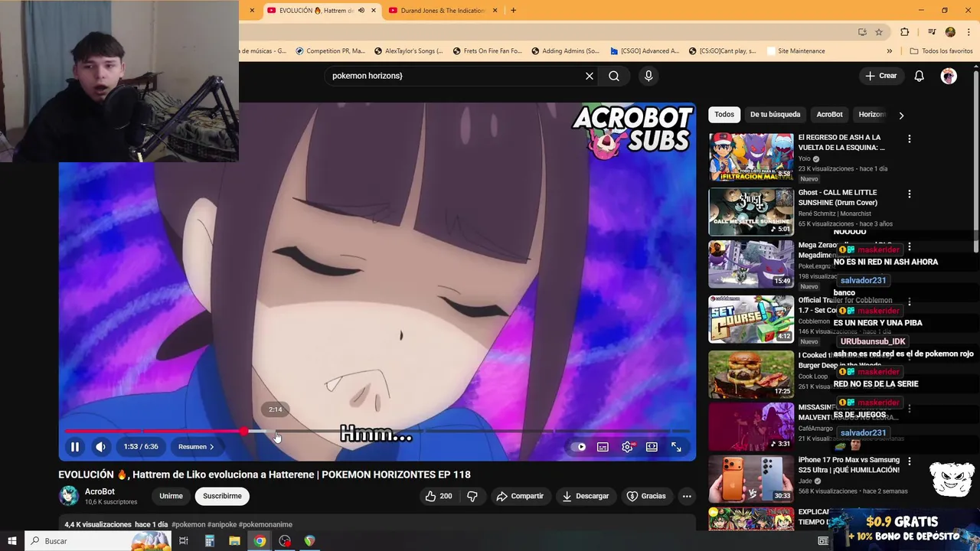Switch to theater mode view

(652, 447)
